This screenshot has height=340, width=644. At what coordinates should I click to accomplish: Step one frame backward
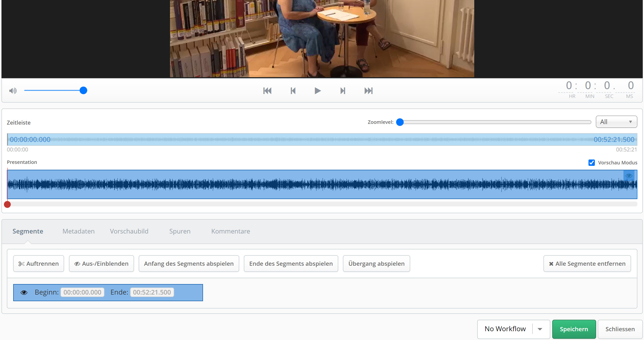(x=293, y=91)
